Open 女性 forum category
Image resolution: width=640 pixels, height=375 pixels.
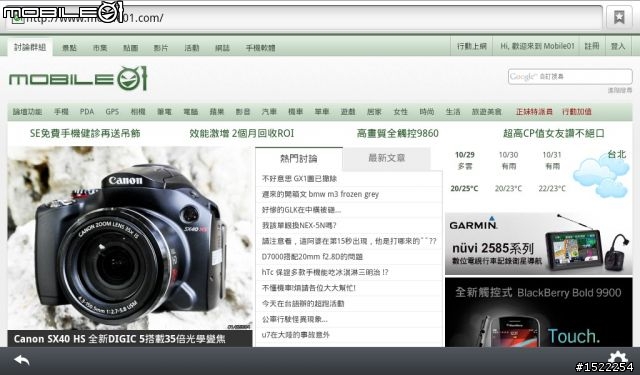[400, 111]
